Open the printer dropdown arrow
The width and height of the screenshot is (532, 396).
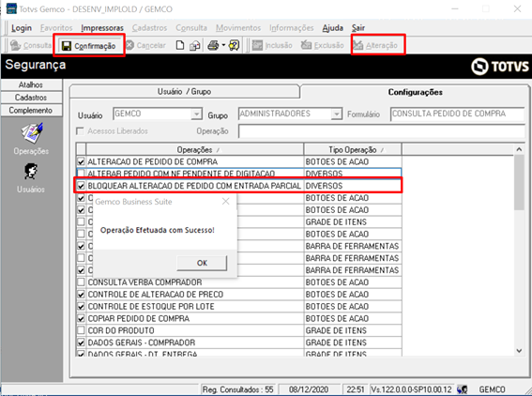(223, 45)
